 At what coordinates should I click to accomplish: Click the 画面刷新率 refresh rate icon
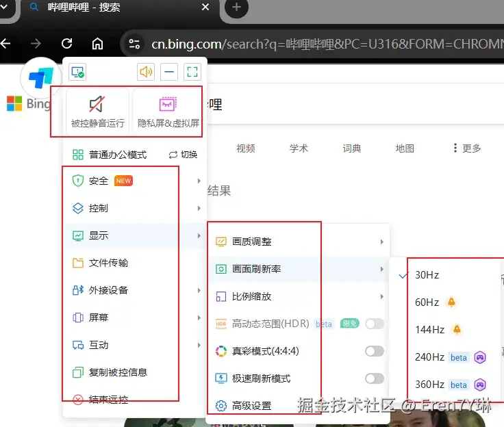point(221,269)
